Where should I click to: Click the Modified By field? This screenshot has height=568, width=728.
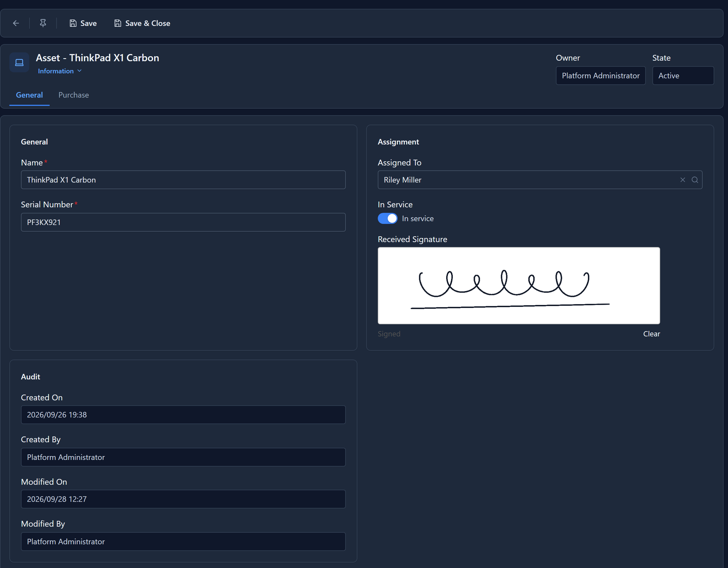[x=183, y=541]
